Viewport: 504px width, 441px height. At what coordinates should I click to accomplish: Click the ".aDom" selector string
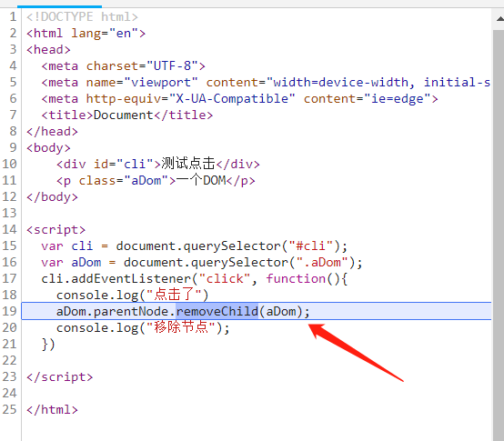[x=322, y=263]
